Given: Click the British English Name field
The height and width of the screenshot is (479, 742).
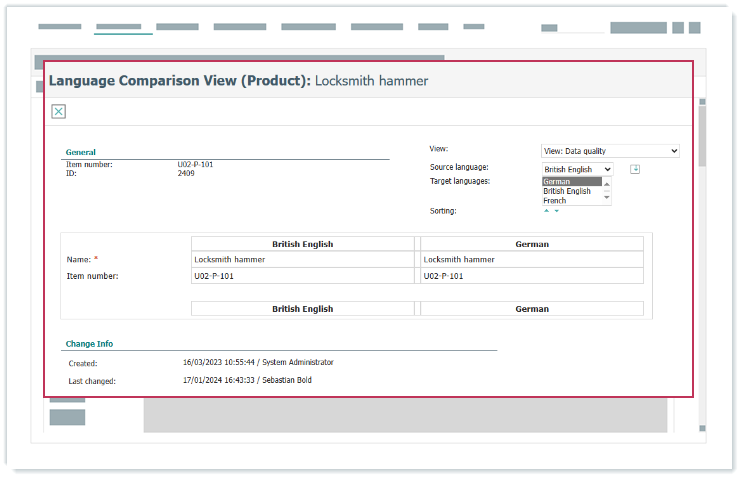Looking at the screenshot, I should (302, 259).
